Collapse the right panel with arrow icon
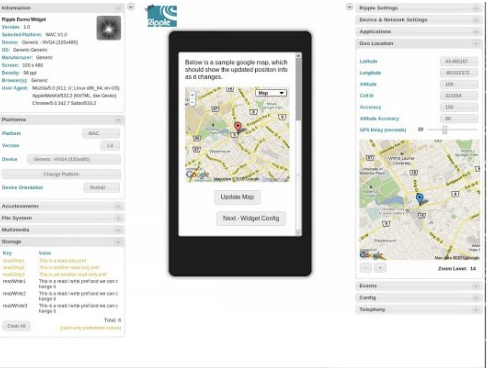This screenshot has height=368, width=488. tap(349, 7)
